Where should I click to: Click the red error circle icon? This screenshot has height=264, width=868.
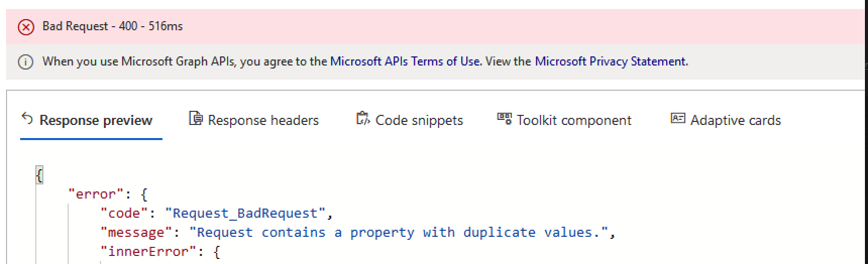pos(26,27)
